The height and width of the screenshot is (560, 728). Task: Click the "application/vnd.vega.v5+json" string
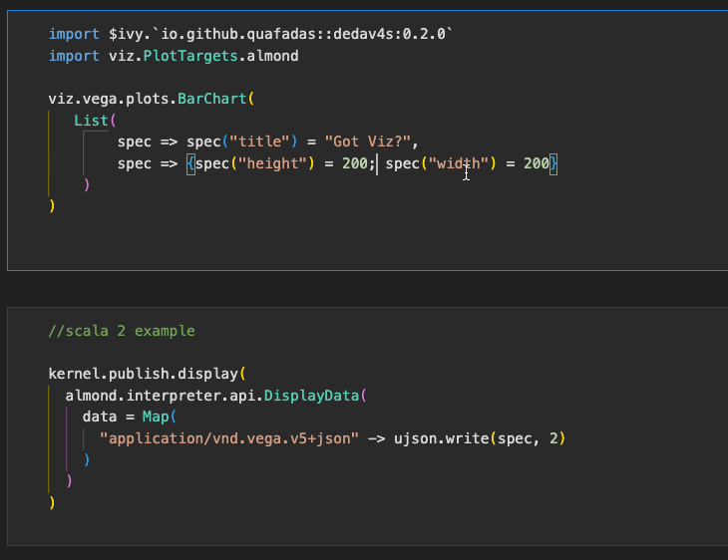pyautogui.click(x=229, y=438)
